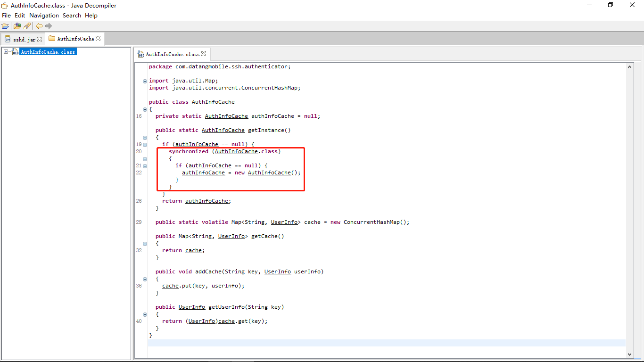The width and height of the screenshot is (644, 362).
Task: Click the class icon on AuthInfoCache.class editor tab
Action: pos(141,54)
